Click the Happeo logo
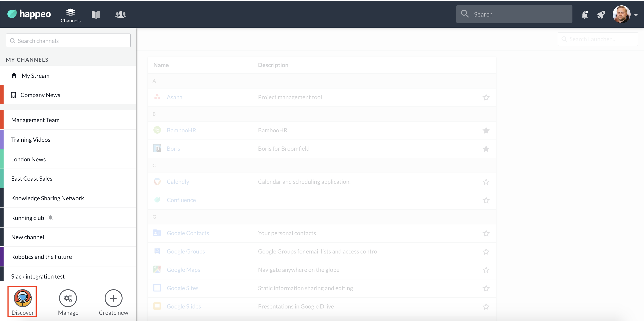The width and height of the screenshot is (644, 321). (29, 14)
